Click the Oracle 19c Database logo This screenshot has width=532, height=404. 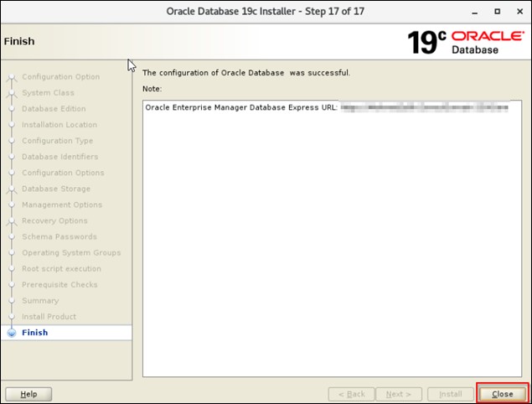tap(466, 43)
